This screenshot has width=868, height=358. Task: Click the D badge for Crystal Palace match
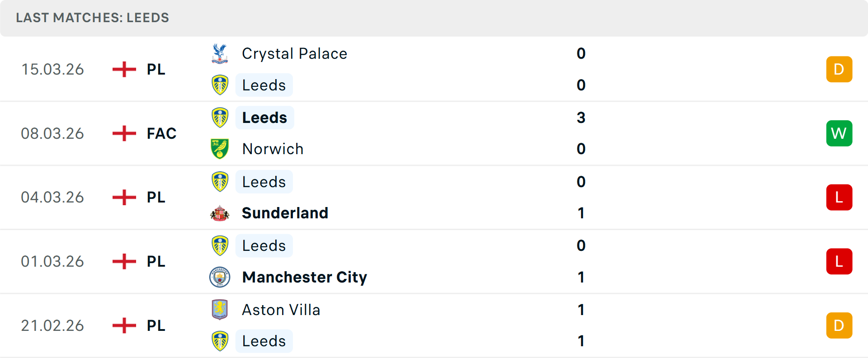coord(839,69)
